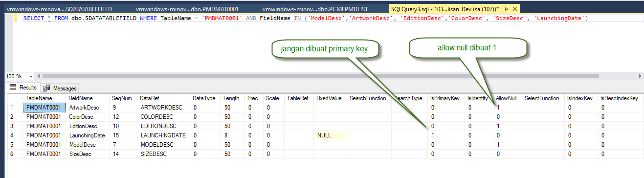Click the Messages tab icon
The width and height of the screenshot is (644, 178).
point(47,88)
